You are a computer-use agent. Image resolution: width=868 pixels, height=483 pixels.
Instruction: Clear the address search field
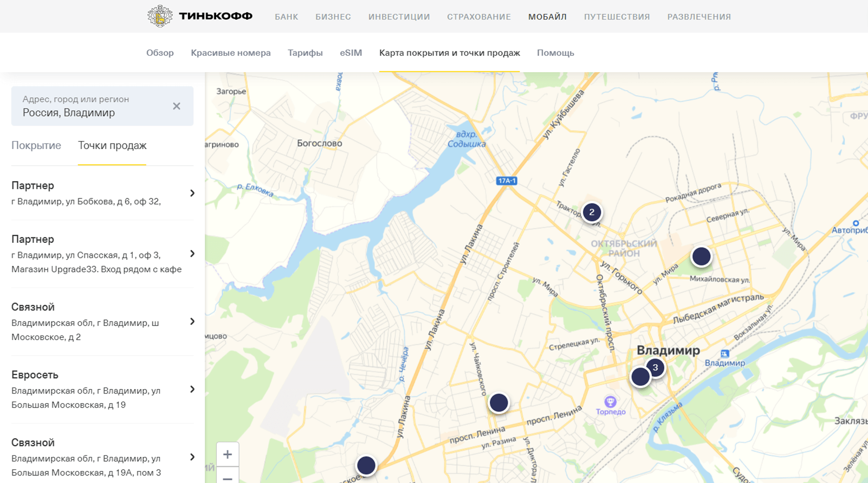(x=177, y=106)
